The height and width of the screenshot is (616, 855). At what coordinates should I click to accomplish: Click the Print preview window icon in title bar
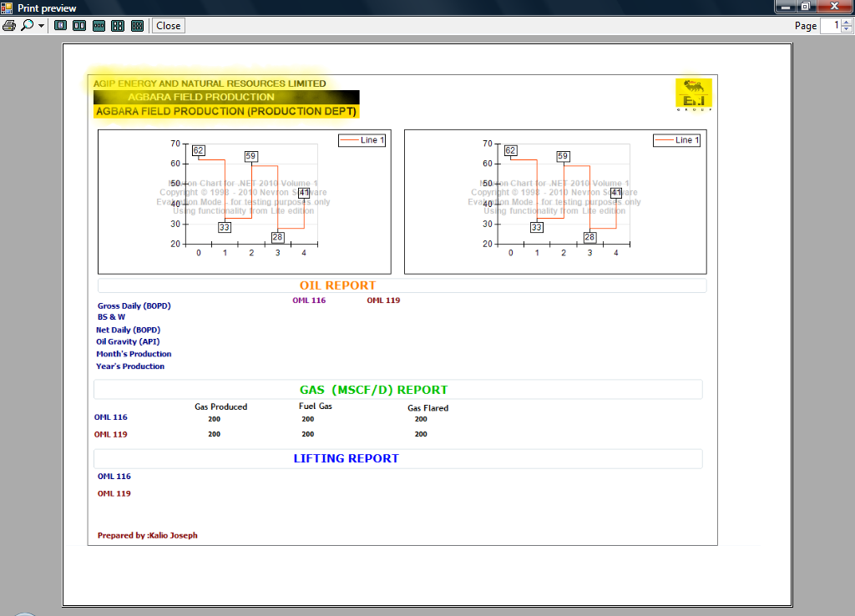click(8, 8)
